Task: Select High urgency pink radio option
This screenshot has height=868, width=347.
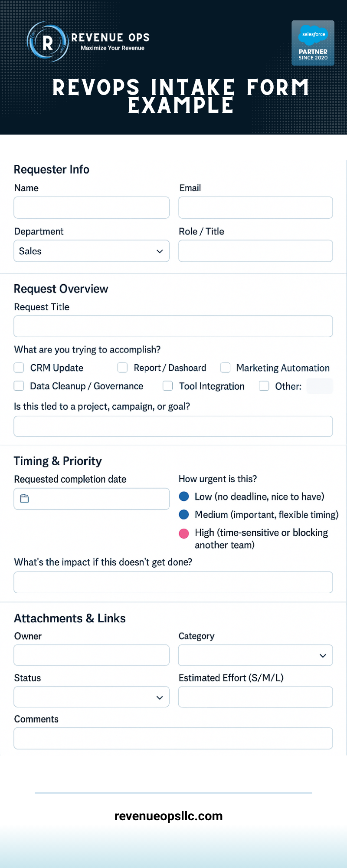Action: pos(184,533)
